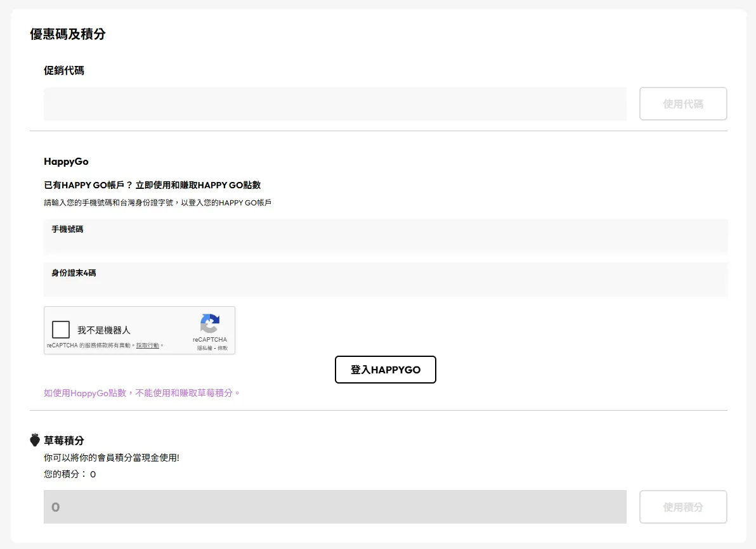The width and height of the screenshot is (756, 549).
Task: Click the 優惠碼及積分 section heading
Action: pyautogui.click(x=68, y=34)
